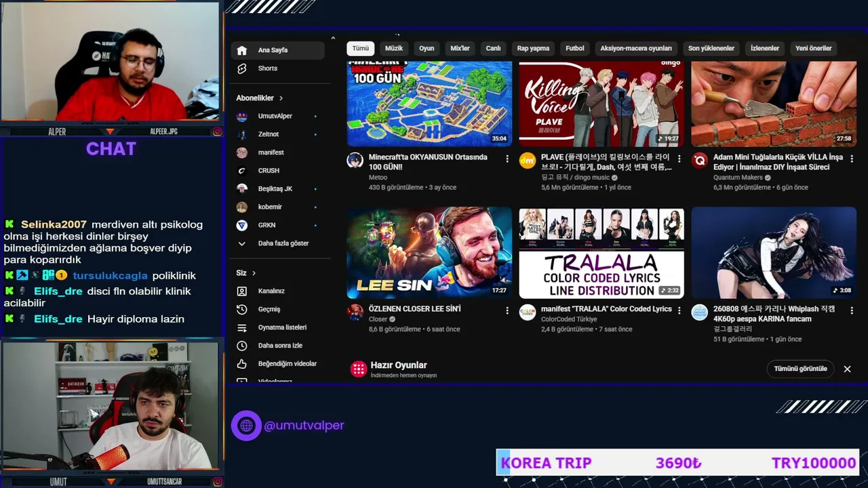Click the Quantum Makers channel avatar

click(x=699, y=161)
